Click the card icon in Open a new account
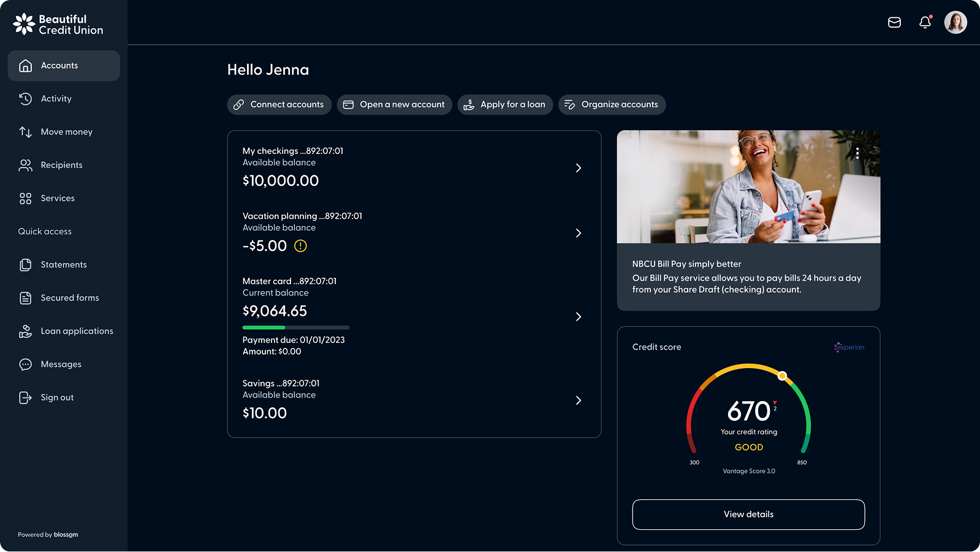 348,105
